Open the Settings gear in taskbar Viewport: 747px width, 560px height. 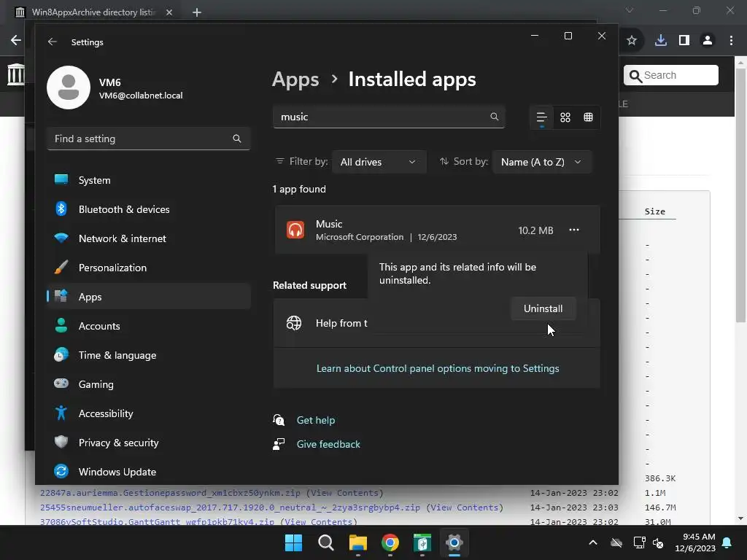(454, 542)
